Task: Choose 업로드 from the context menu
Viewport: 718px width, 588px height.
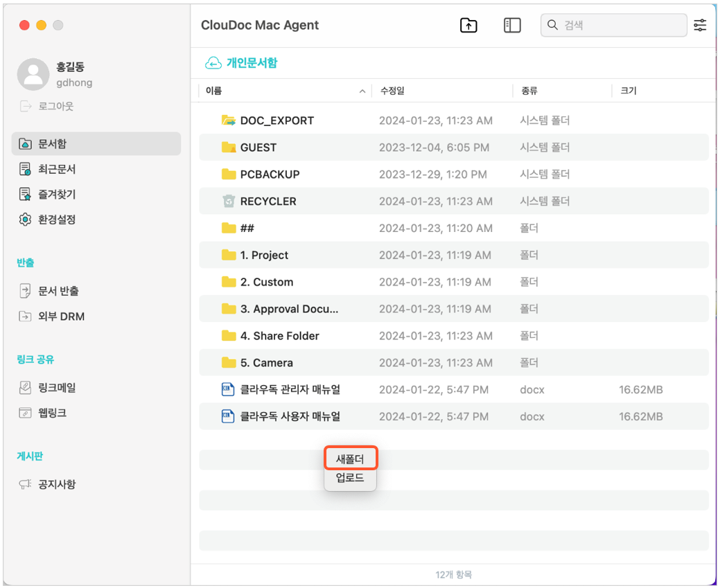Action: [x=350, y=478]
